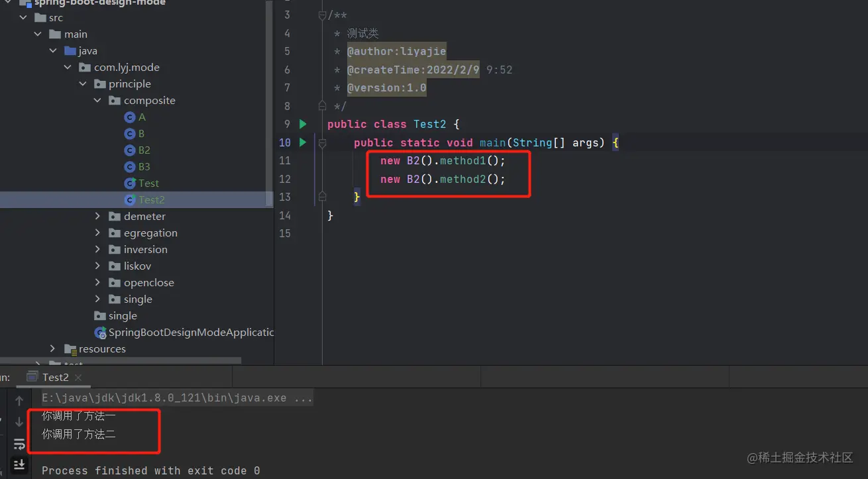Screen dimensions: 868x479
Task: Click the SpringBootDesignModeApplication class icon
Action: pos(101,333)
